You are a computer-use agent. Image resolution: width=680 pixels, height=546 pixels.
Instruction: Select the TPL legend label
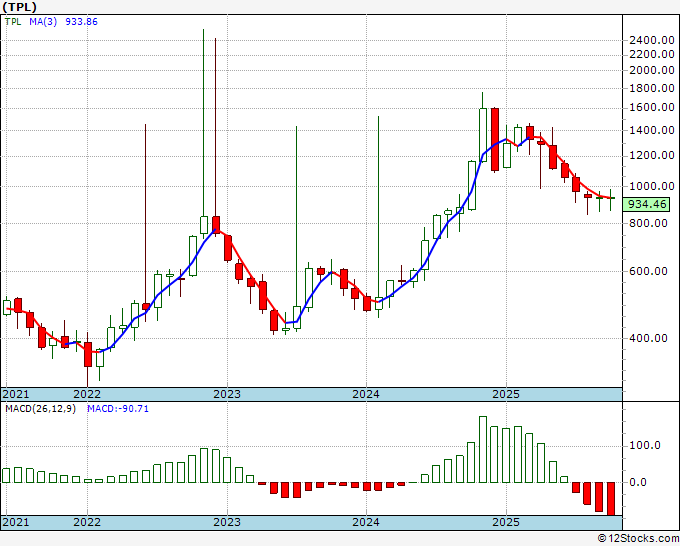click(13, 21)
